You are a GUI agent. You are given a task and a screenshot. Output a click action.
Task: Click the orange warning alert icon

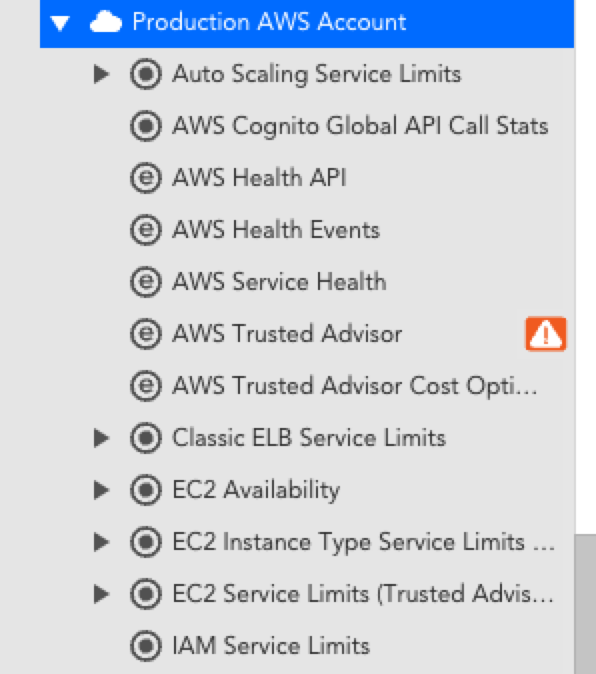[546, 334]
